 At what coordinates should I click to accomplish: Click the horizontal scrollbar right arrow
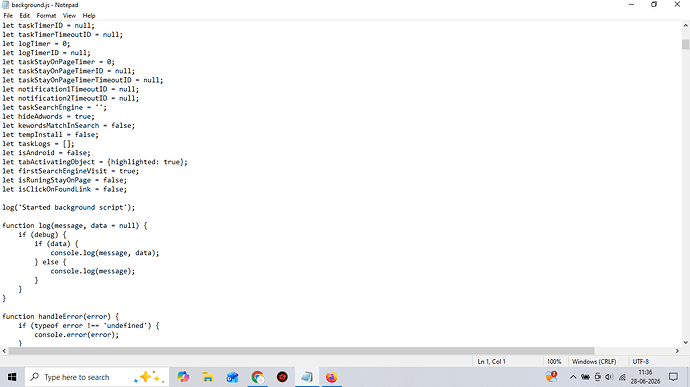point(677,351)
